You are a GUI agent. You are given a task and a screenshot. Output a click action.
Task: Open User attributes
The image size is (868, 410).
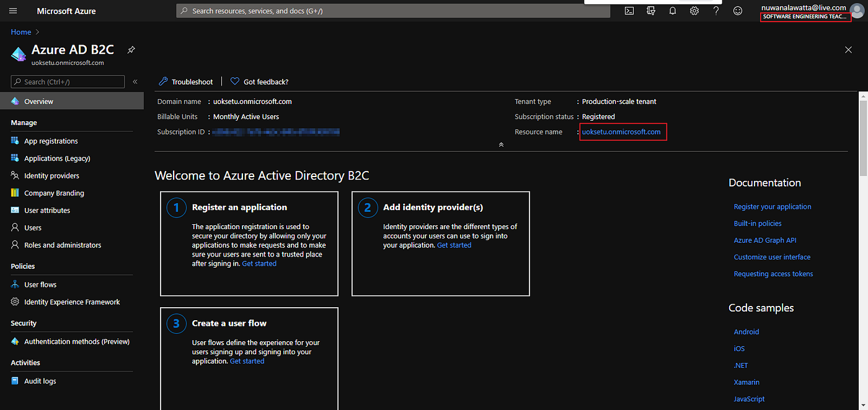[x=47, y=211]
